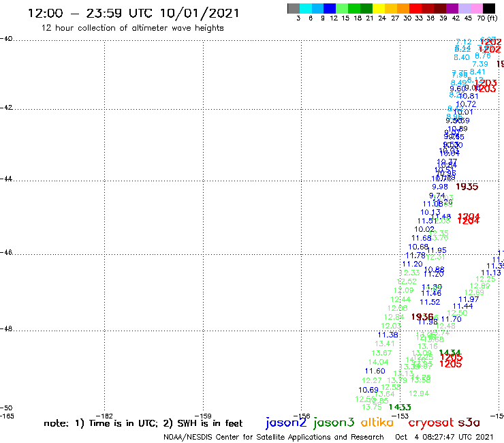Click wave height value '12.69'
This screenshot has height=443, width=504.
click(x=474, y=292)
